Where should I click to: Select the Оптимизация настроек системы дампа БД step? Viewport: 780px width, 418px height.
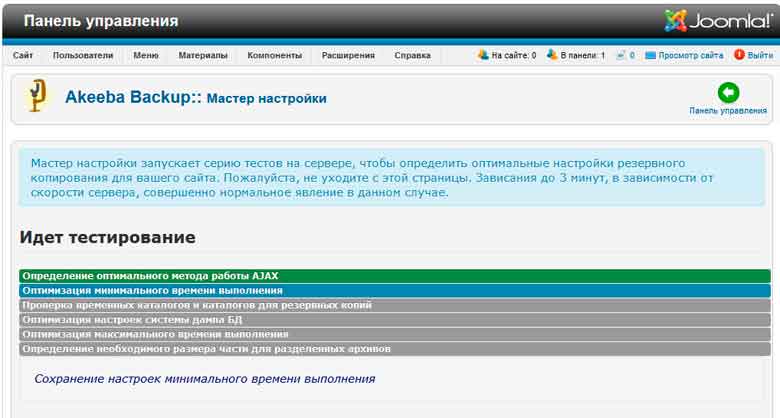(395, 319)
